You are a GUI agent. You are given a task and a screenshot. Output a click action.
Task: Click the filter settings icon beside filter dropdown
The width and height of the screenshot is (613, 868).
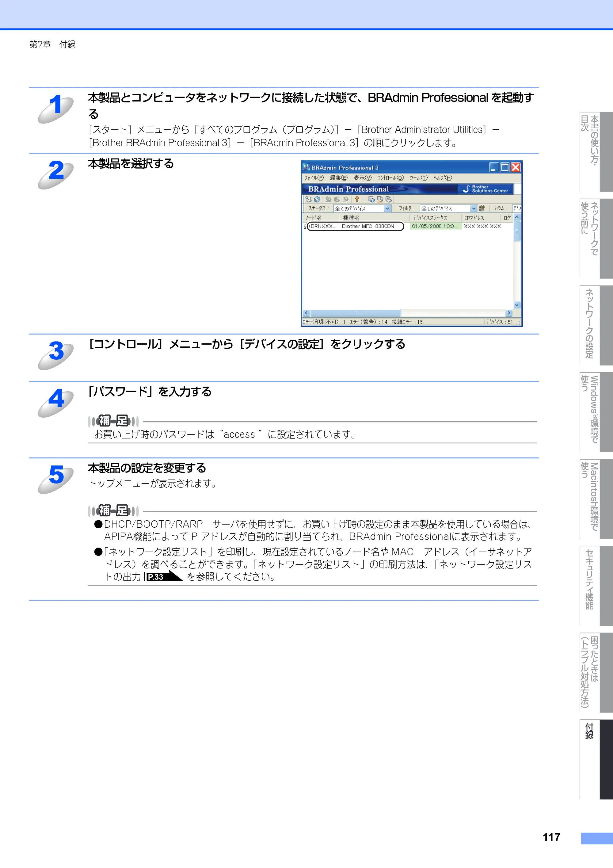point(482,208)
